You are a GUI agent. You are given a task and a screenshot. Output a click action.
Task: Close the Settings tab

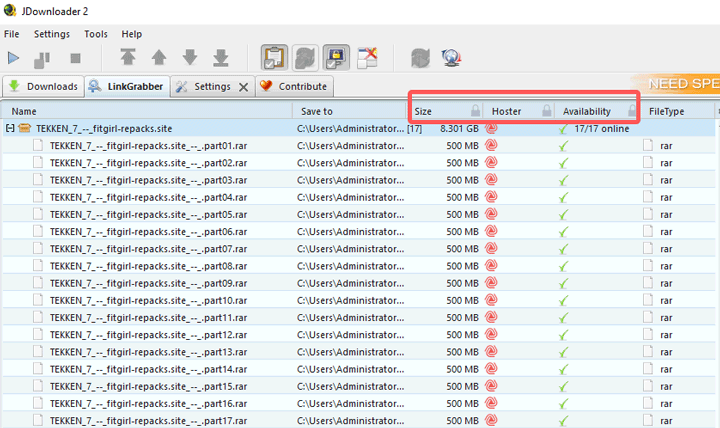(243, 87)
